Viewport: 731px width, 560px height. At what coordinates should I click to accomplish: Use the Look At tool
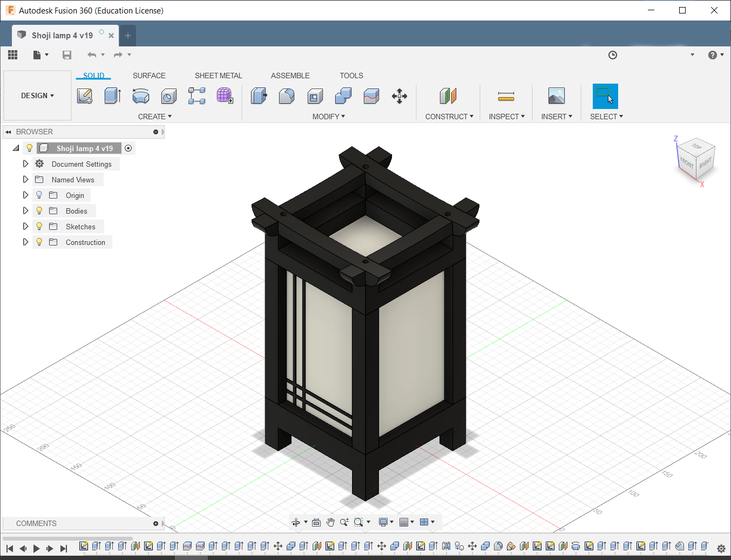coord(316,522)
